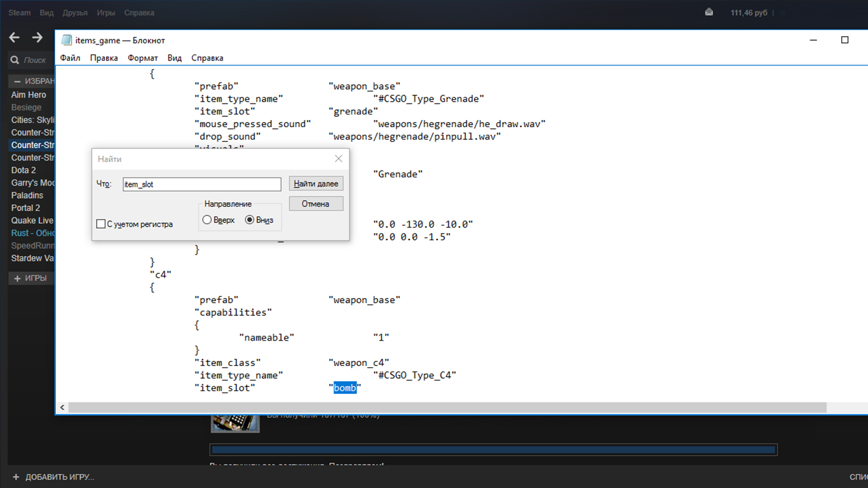
Task: Click the Steam forward arrow icon
Action: point(37,38)
